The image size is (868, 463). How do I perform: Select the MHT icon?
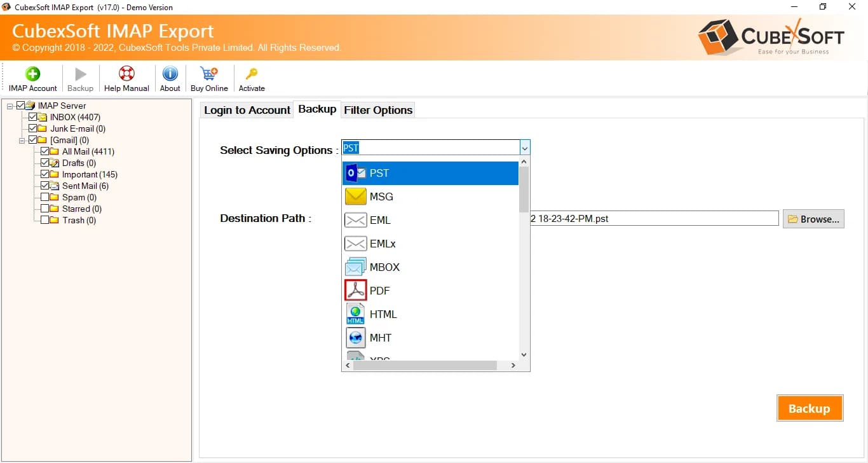click(x=355, y=338)
